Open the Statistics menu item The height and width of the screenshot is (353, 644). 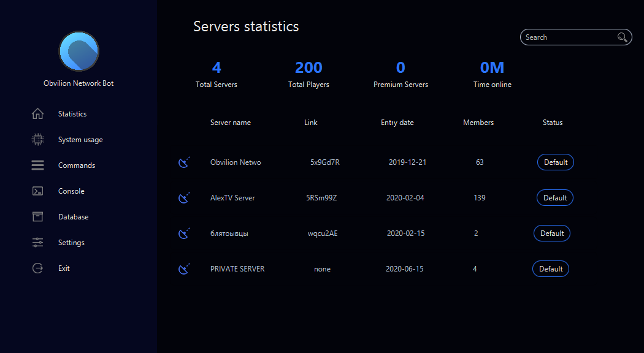72,114
